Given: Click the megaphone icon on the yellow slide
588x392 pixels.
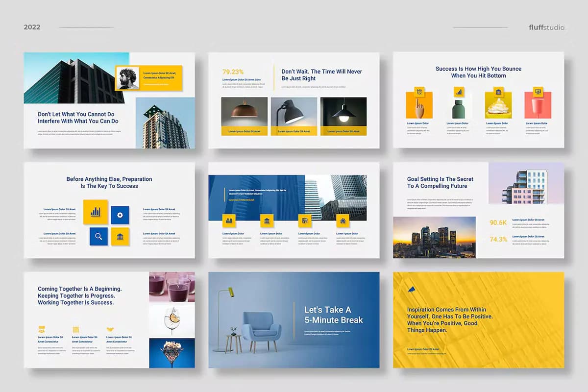Looking at the screenshot, I should coord(411,290).
